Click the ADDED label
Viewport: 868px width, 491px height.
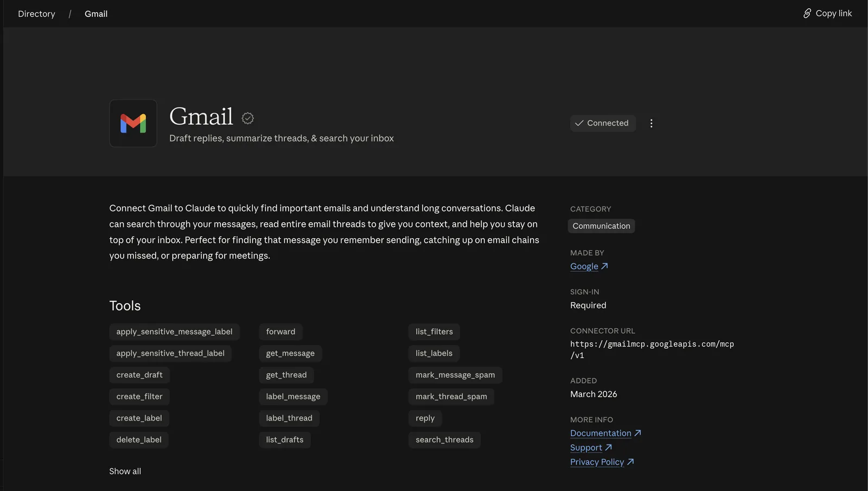click(583, 381)
